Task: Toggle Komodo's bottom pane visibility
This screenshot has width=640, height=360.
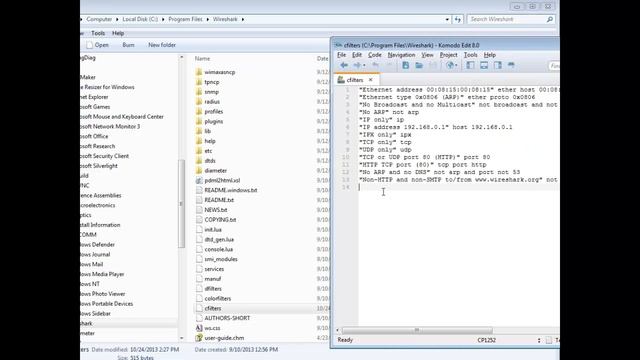Action: (484, 65)
